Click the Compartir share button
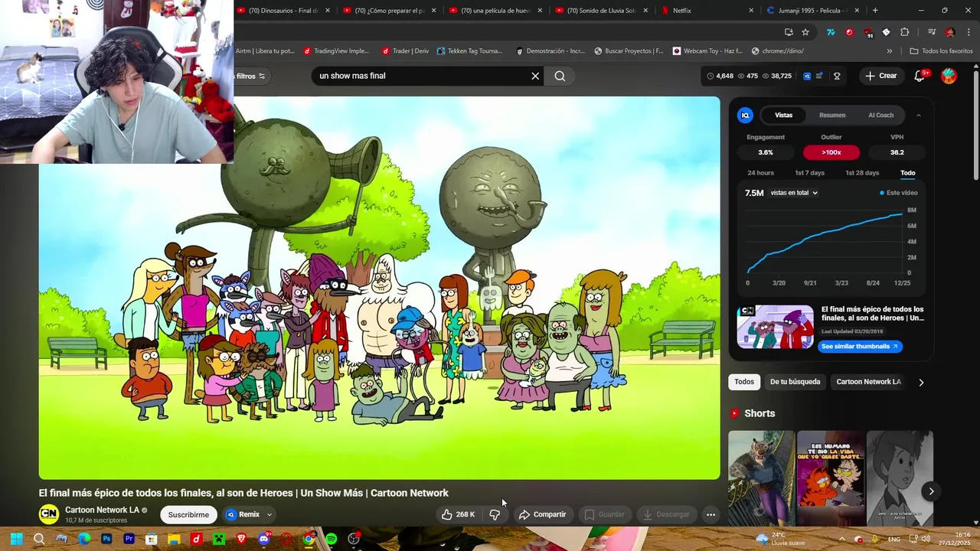This screenshot has width=980, height=551. click(542, 514)
